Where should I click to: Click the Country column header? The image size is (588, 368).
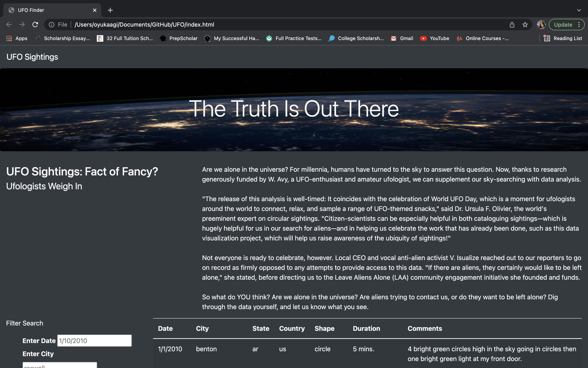tap(292, 328)
